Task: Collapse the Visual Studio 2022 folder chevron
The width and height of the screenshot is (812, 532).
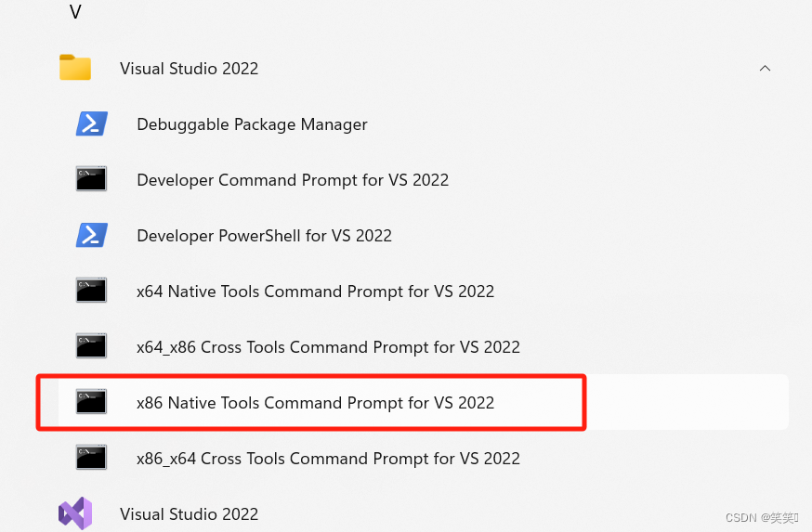Action: tap(765, 69)
